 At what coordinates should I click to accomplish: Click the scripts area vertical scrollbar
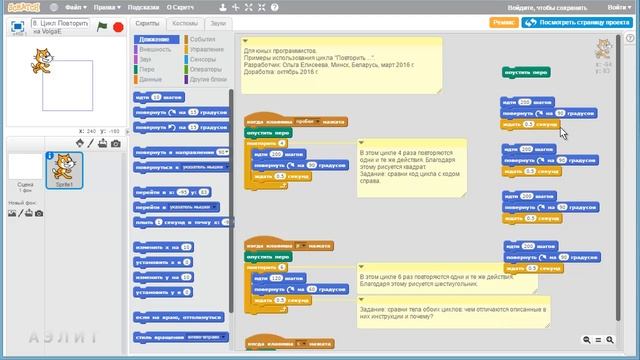pyautogui.click(x=618, y=178)
